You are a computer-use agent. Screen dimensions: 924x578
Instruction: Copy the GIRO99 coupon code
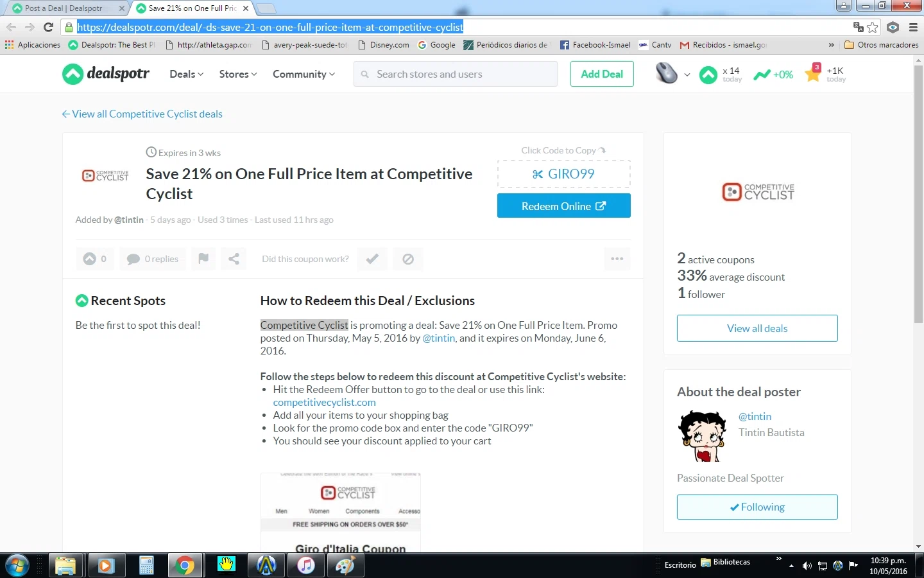click(564, 174)
